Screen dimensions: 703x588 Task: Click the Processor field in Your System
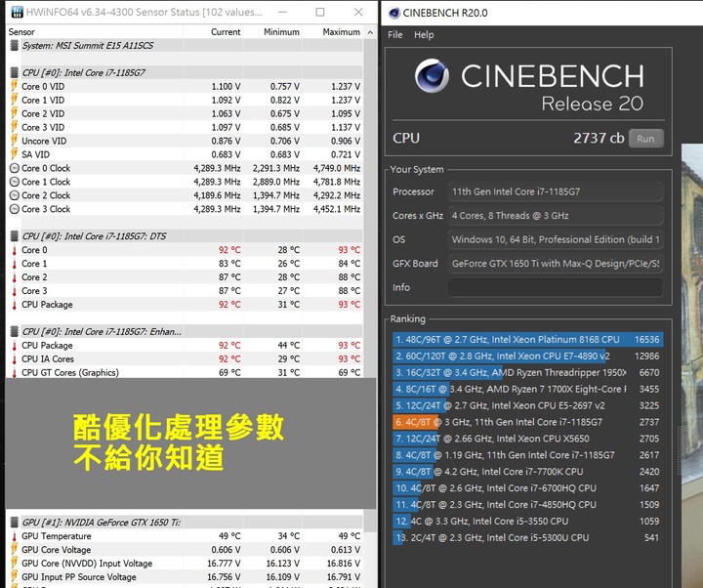[555, 191]
